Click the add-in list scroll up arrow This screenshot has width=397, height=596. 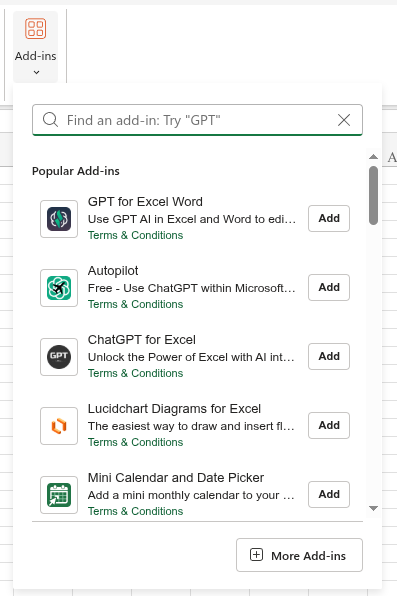pyautogui.click(x=373, y=157)
